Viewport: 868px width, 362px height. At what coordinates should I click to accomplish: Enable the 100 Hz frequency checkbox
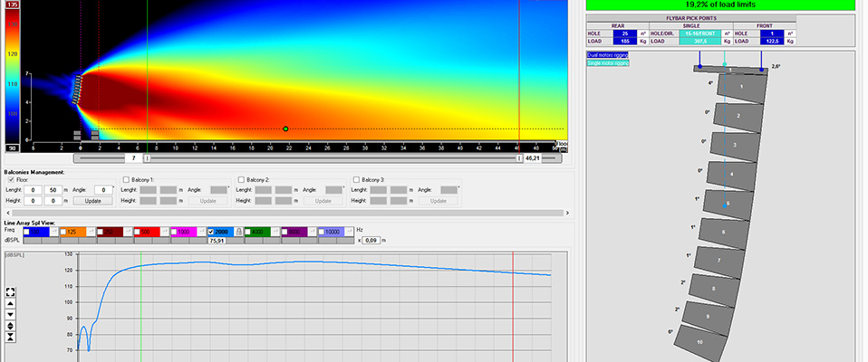point(26,232)
